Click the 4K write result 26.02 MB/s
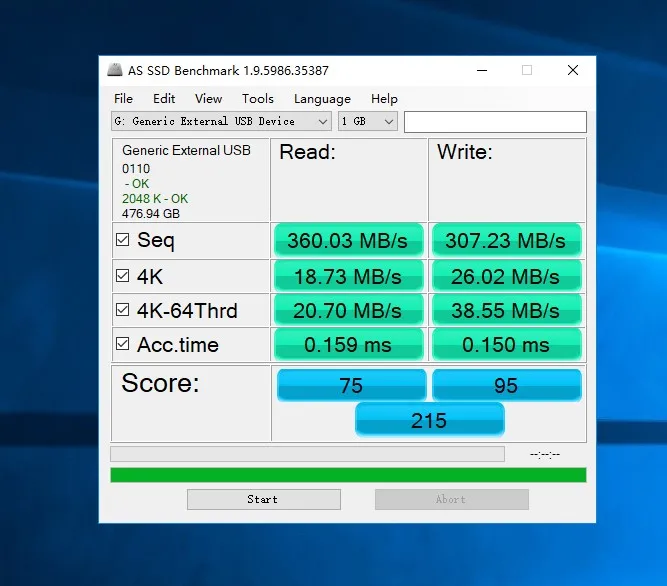667x586 pixels. pos(507,276)
